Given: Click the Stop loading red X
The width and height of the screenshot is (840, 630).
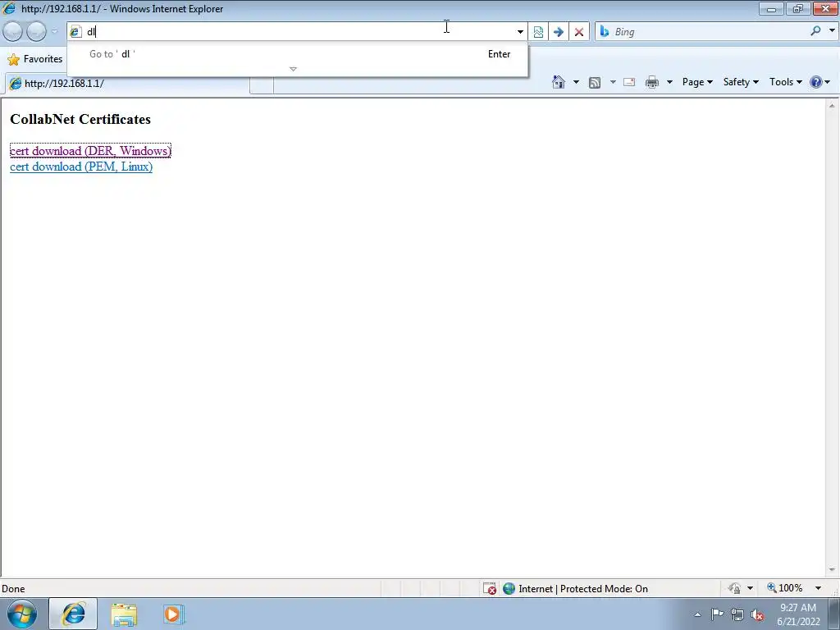Looking at the screenshot, I should [579, 32].
